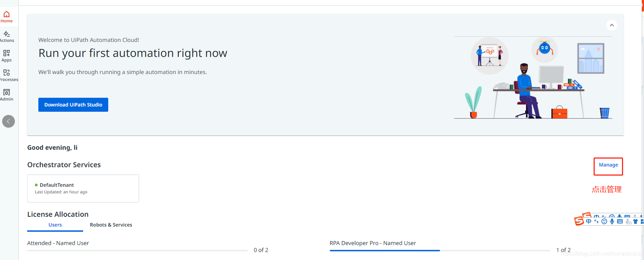Click 'Good evening, li' greeting text
This screenshot has width=644, height=260.
pos(52,148)
